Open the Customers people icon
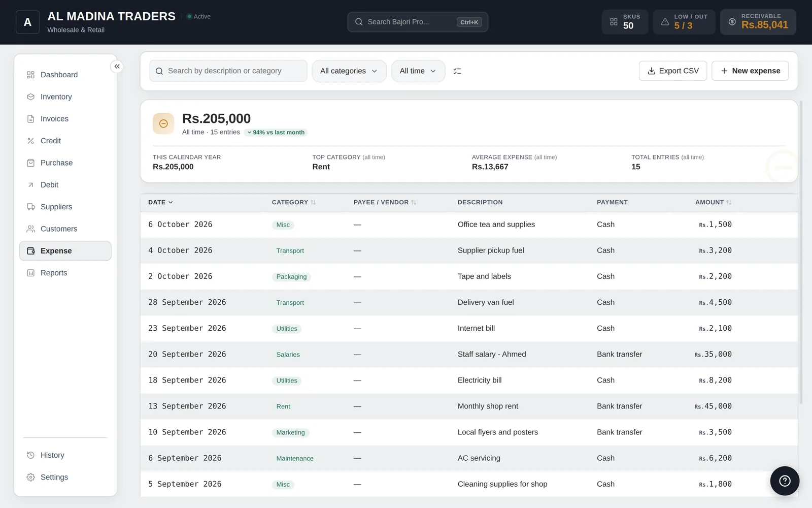Viewport: 812px width, 508px height. pyautogui.click(x=30, y=229)
